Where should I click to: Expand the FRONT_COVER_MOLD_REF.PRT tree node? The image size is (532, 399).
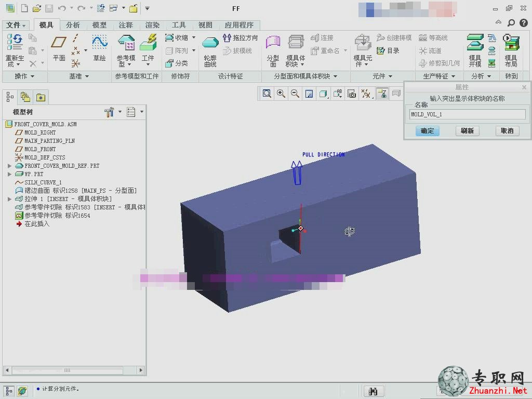9,166
